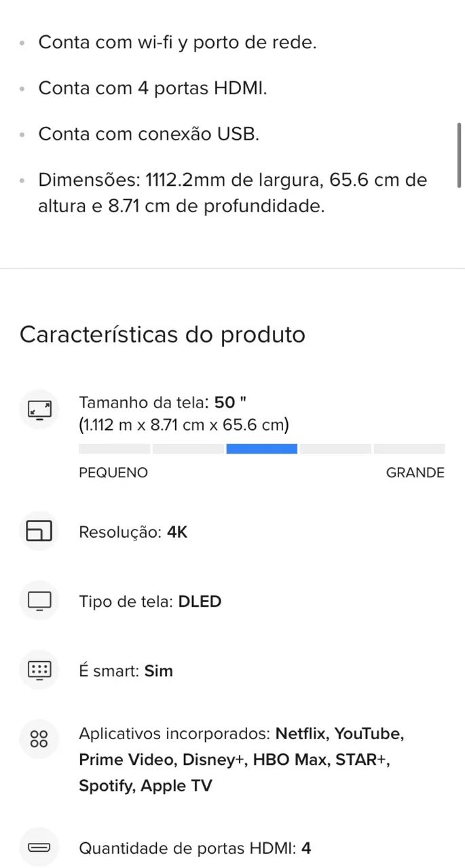Expand the Características do produto section
The width and height of the screenshot is (465, 868).
(163, 334)
